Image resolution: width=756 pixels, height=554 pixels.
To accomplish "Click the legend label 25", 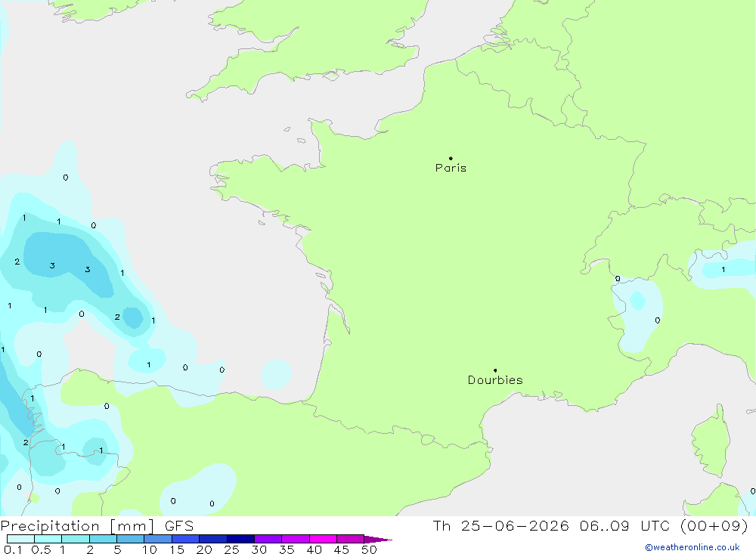I will pos(231,549).
